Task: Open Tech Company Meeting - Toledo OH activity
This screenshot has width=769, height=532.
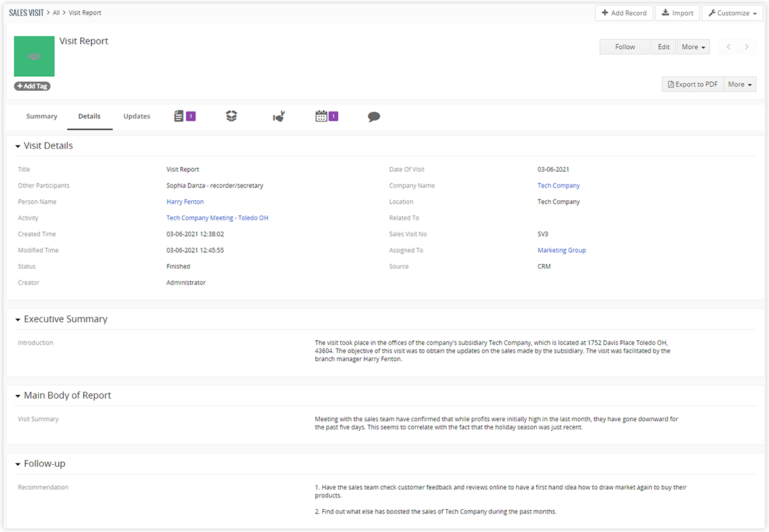Action: [218, 218]
